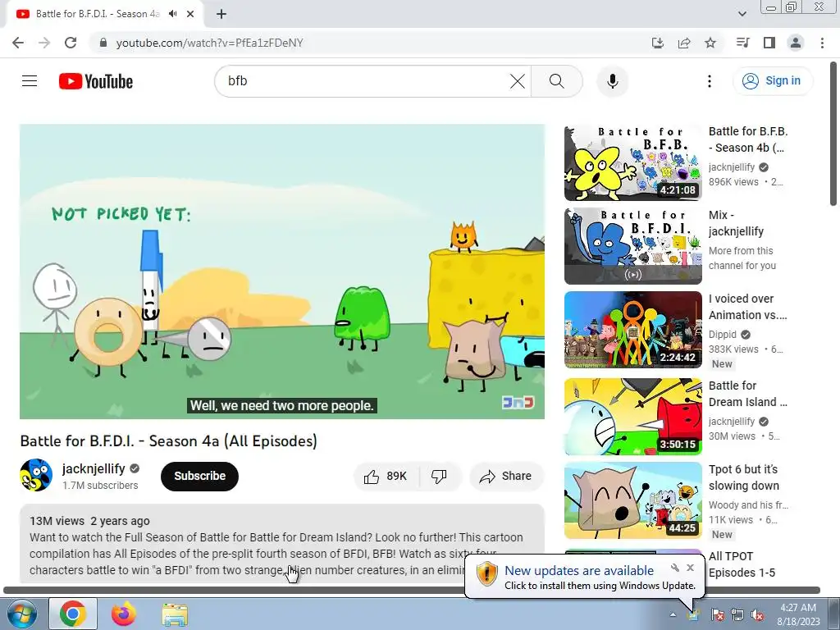Open Tpot 6 but it's slowing down title

[743, 477]
